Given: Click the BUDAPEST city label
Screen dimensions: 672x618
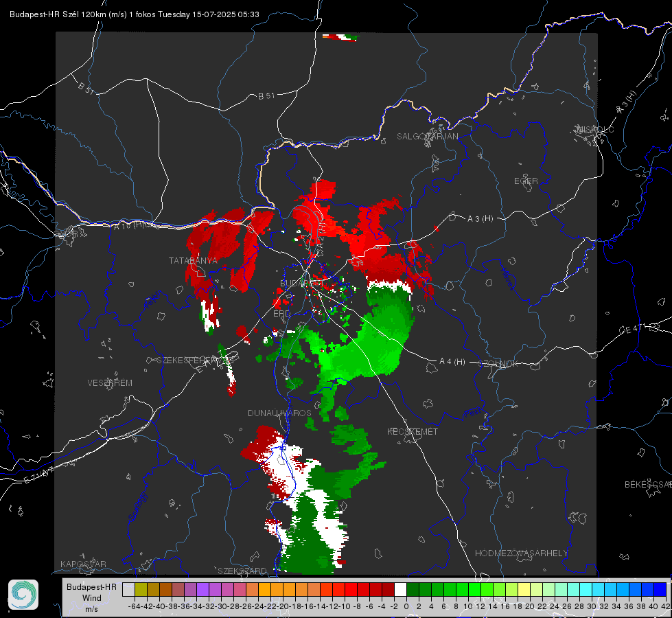Looking at the screenshot, I should click(x=301, y=284).
